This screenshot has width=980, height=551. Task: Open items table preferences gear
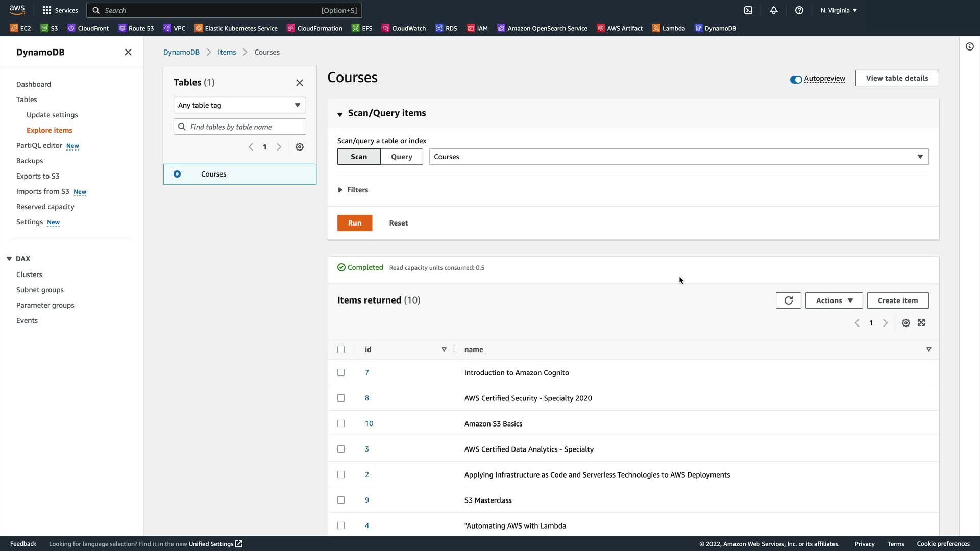[905, 323]
